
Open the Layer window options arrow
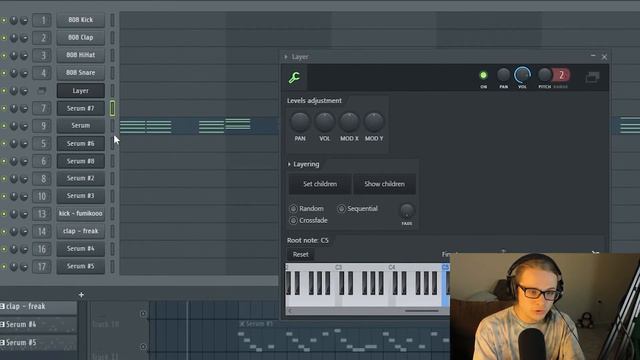286,57
